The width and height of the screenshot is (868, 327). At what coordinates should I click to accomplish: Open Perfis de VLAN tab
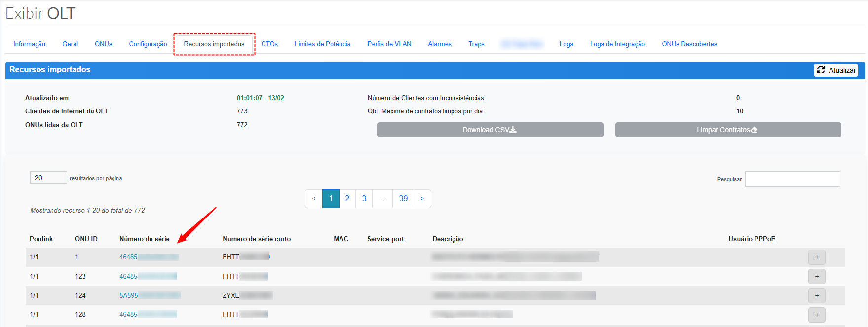tap(389, 44)
